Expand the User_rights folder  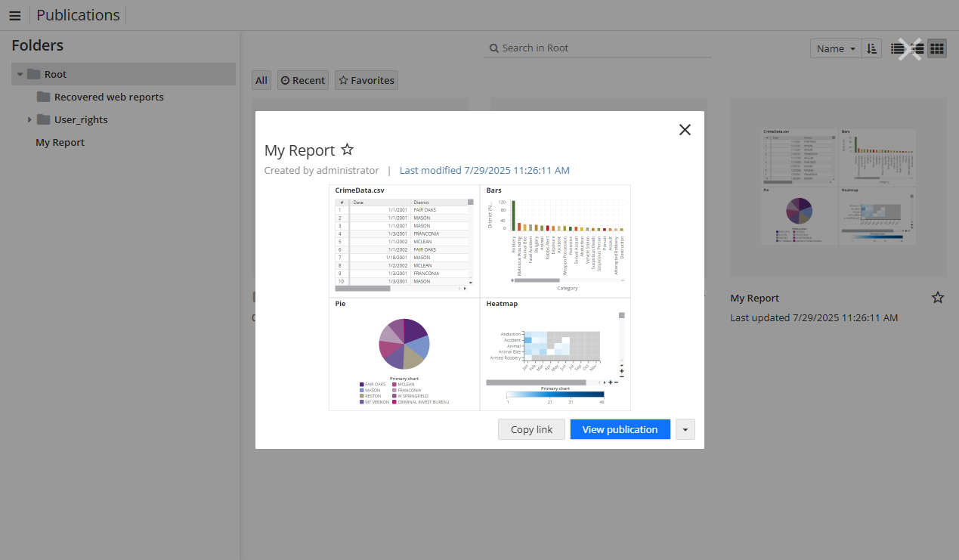pos(29,120)
